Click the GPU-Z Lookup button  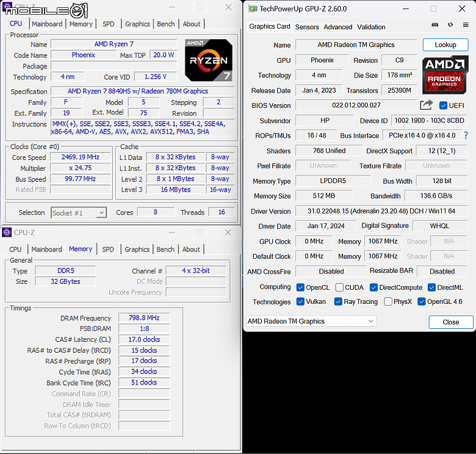[445, 45]
